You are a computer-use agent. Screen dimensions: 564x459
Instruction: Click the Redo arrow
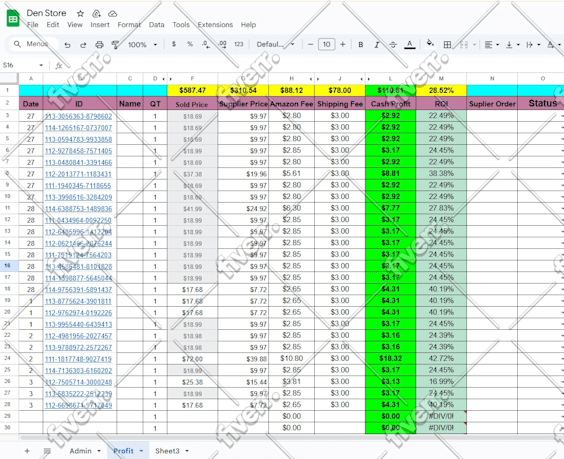[83, 45]
